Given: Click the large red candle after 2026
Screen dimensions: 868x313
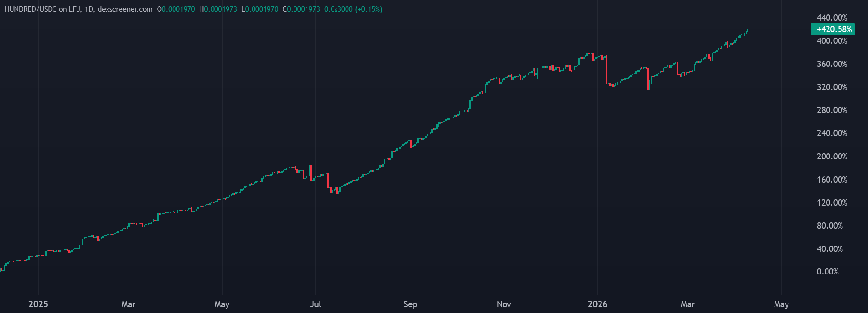Looking at the screenshot, I should (x=606, y=70).
